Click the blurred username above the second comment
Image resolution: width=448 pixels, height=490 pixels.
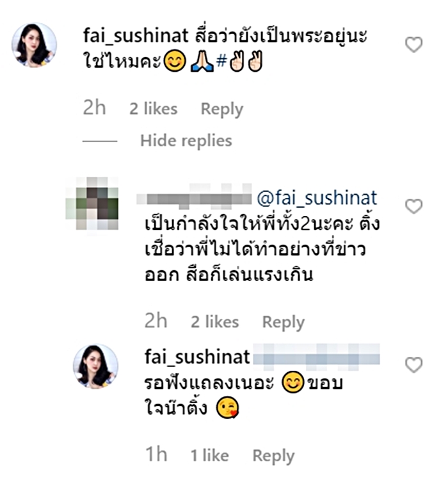point(198,197)
